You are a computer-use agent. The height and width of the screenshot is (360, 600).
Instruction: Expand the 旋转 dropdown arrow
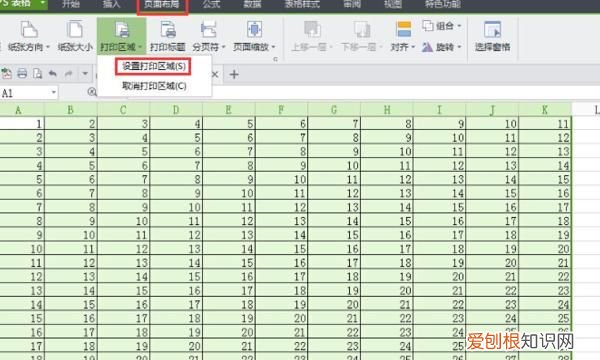[459, 47]
